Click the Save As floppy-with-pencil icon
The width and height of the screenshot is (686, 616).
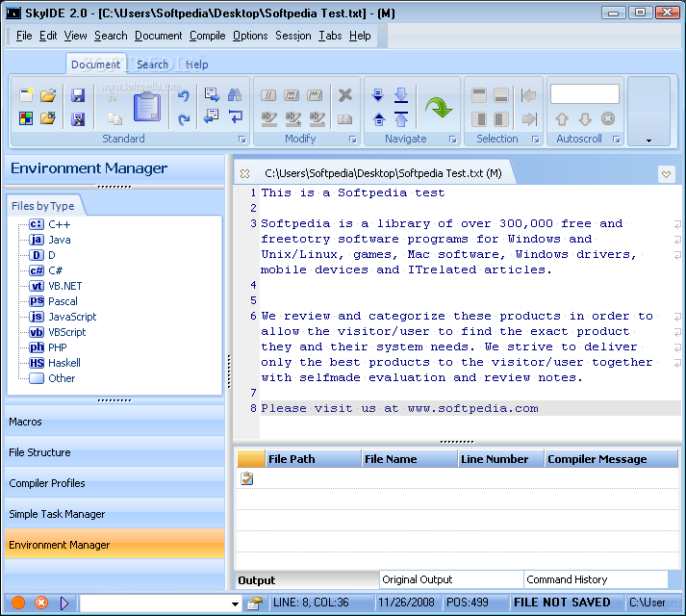pyautogui.click(x=78, y=118)
